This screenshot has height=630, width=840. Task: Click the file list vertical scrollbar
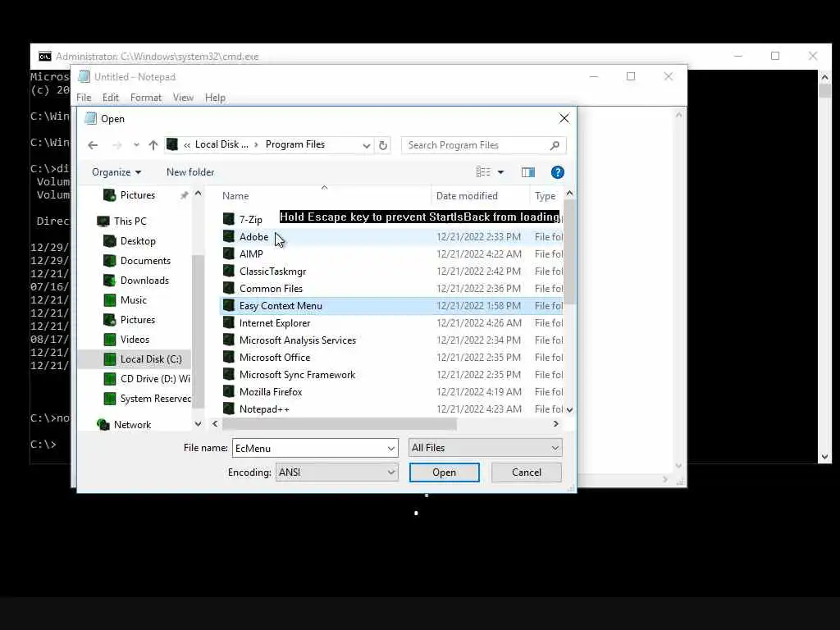tap(569, 251)
